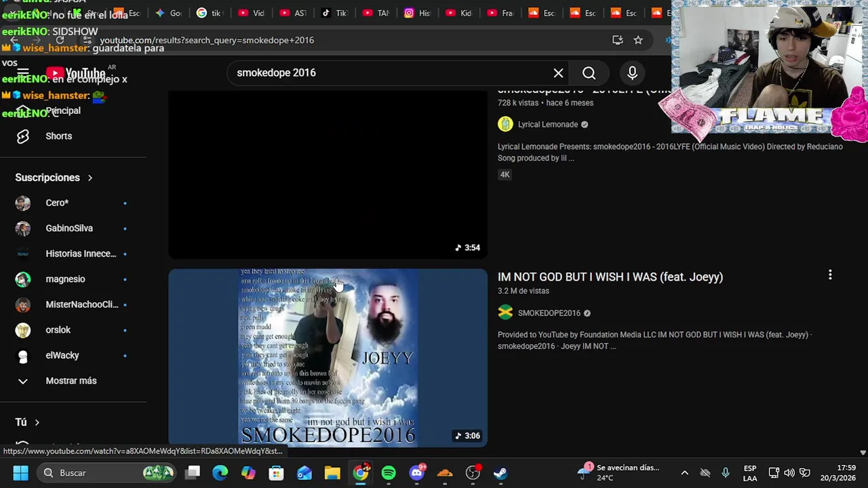Open volume control in system tray

coord(789,472)
